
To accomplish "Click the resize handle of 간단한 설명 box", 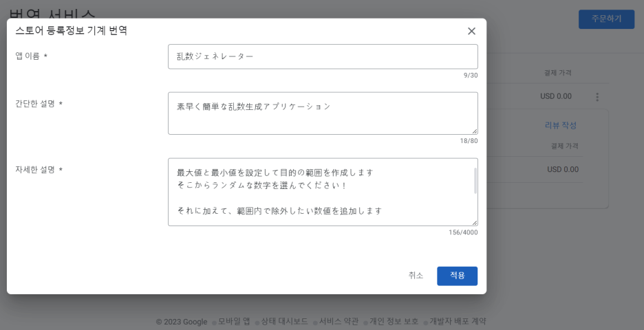I will [x=474, y=131].
